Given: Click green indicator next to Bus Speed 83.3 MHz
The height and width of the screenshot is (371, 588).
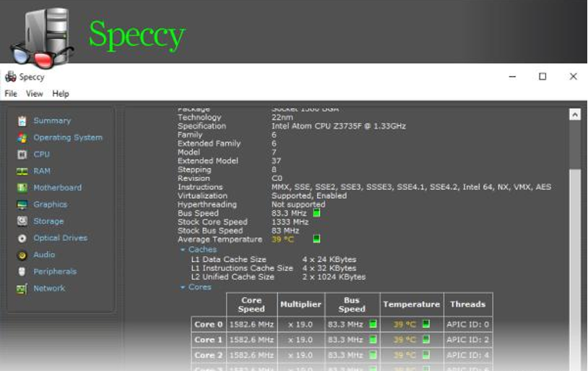Looking at the screenshot, I should [316, 213].
